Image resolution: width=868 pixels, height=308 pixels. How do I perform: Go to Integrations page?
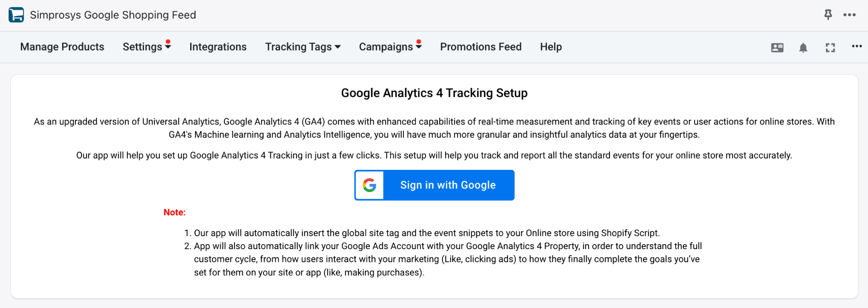pos(218,47)
